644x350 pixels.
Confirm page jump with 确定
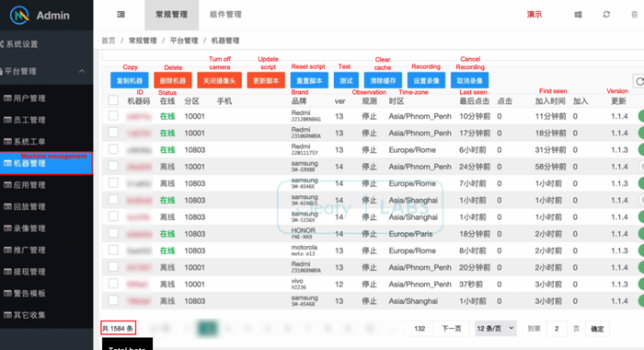[x=597, y=329]
